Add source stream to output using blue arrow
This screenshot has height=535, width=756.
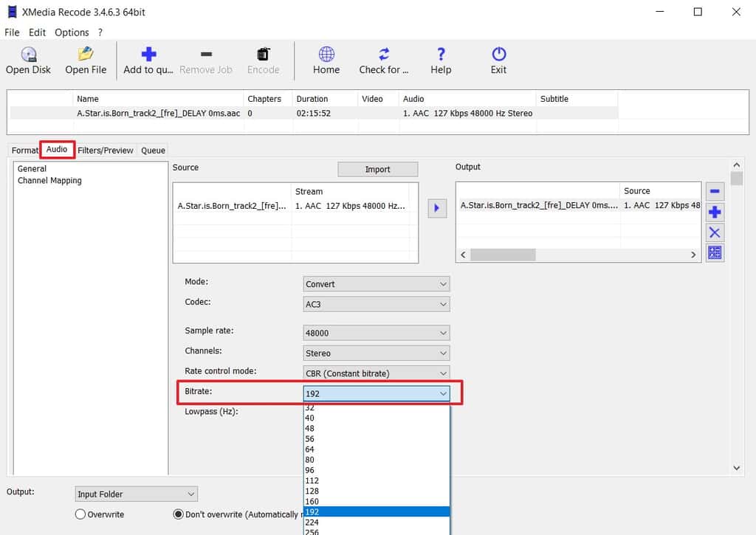coord(436,208)
